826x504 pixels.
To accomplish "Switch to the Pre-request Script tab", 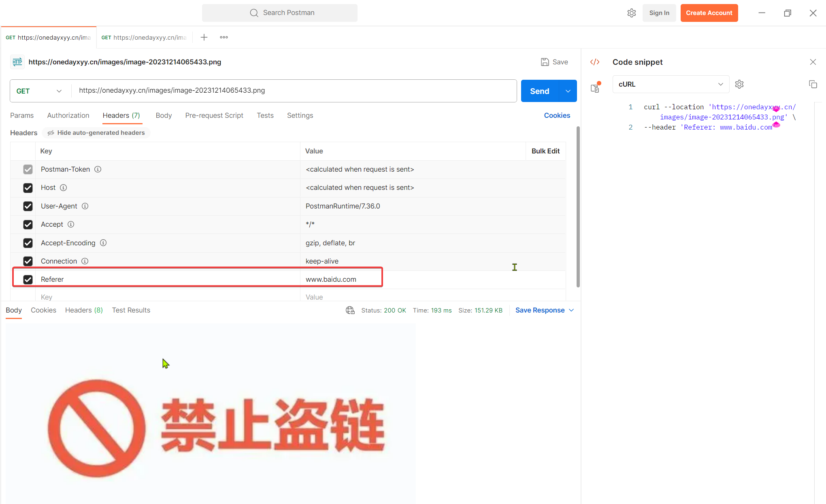I will click(214, 115).
